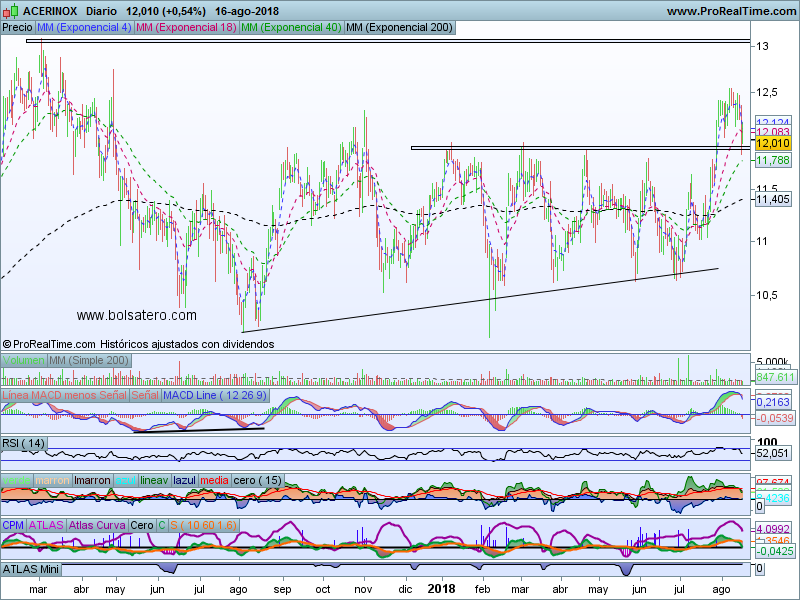This screenshot has width=800, height=600.
Task: Click the Volumen indicator label
Action: pyautogui.click(x=24, y=360)
